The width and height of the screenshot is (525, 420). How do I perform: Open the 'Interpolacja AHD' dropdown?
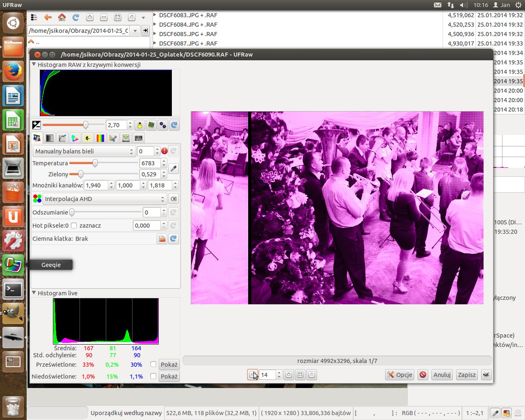(x=105, y=199)
